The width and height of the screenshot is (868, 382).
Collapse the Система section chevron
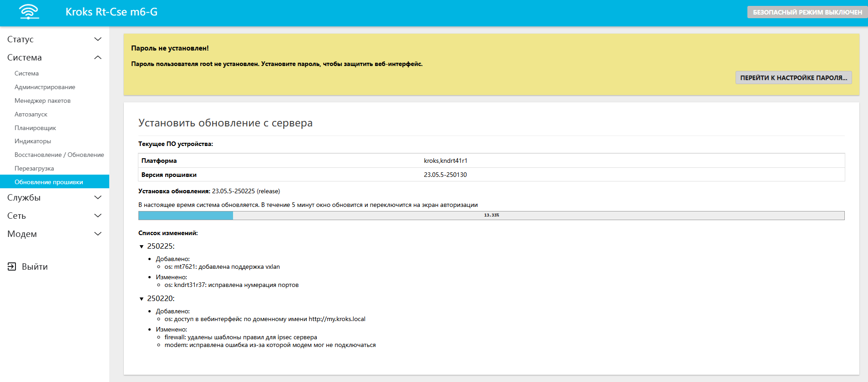[97, 57]
